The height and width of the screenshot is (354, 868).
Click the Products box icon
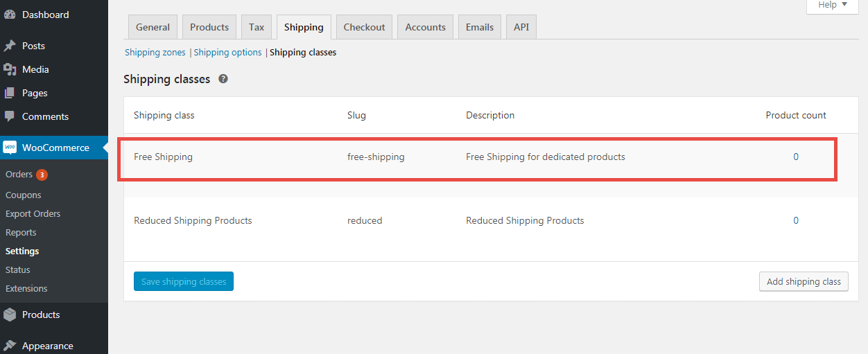[x=10, y=315]
